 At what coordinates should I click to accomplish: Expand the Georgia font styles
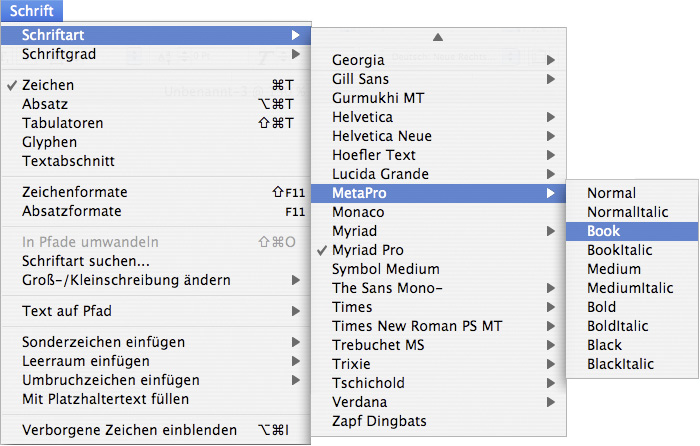pos(439,60)
